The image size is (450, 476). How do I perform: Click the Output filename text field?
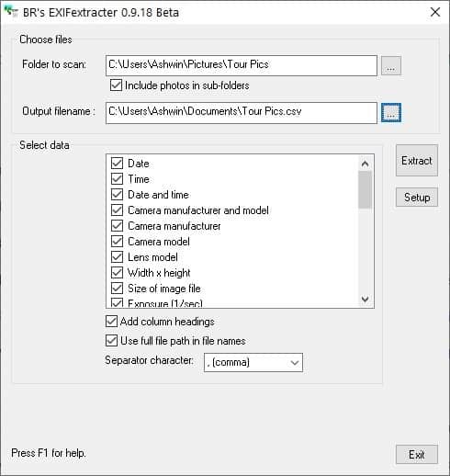pos(242,113)
